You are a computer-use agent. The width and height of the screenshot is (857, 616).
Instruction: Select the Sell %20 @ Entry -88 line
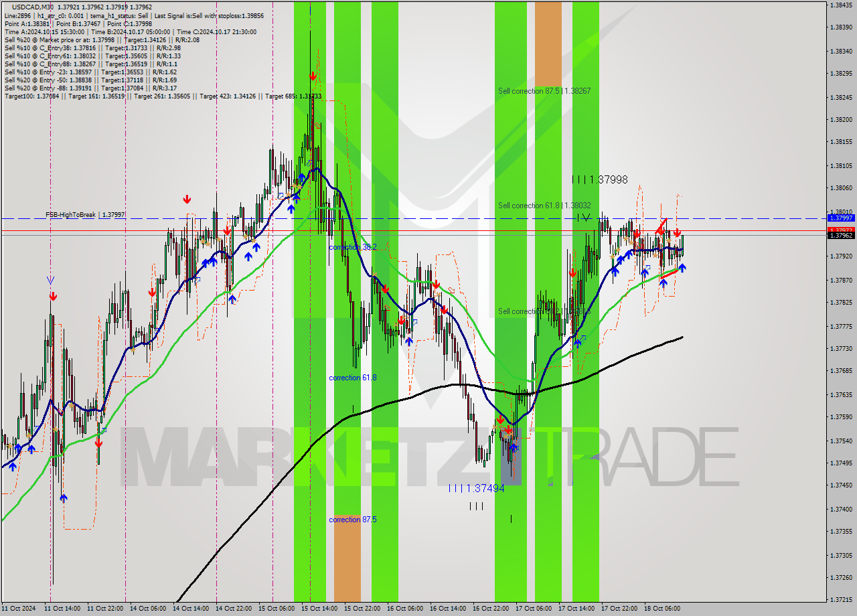tap(90, 88)
